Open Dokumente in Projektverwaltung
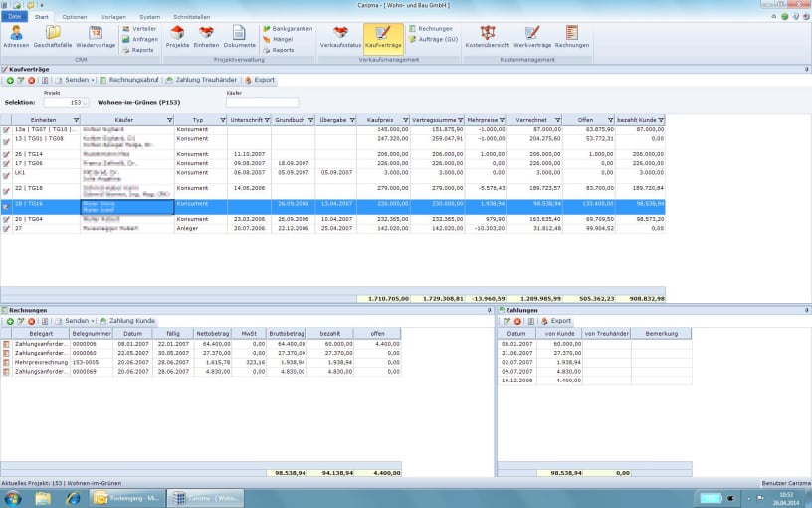Screen dimensions: 812x508 [239, 37]
